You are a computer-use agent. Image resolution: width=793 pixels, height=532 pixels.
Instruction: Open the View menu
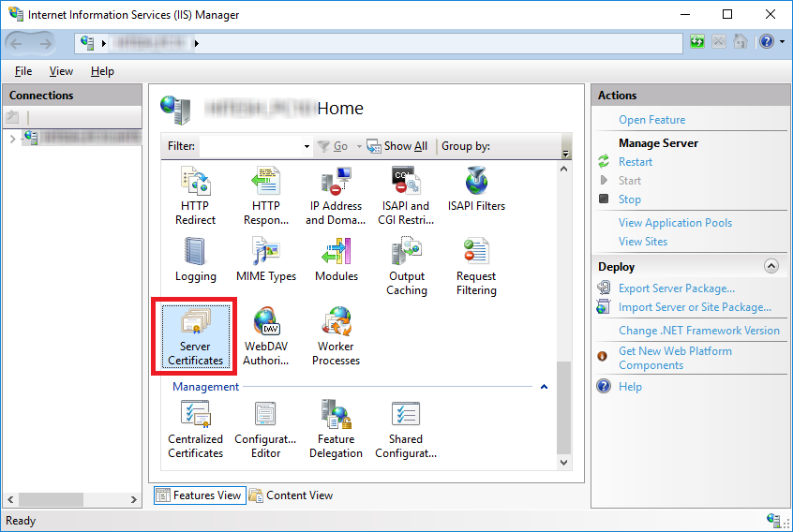(x=61, y=71)
